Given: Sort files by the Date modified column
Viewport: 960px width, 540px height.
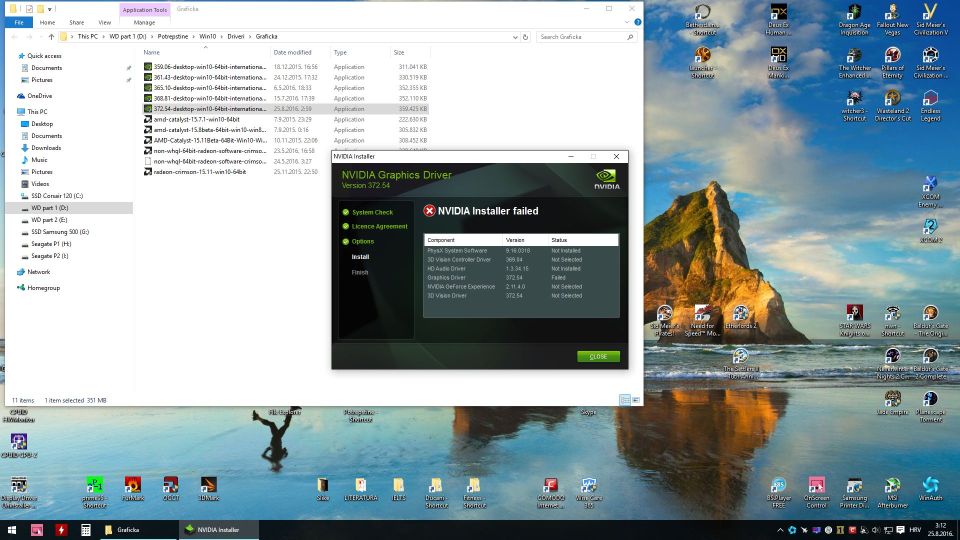Looking at the screenshot, I should (x=293, y=52).
